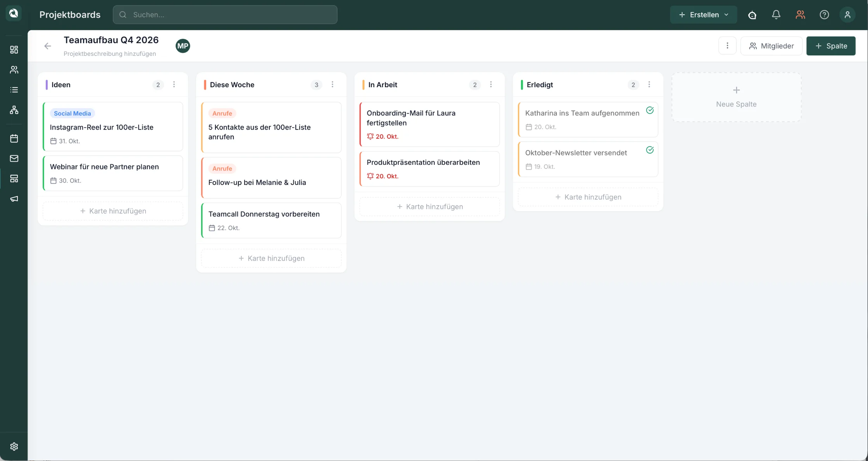Open the Instagram-Reel zur 100er-Liste card
The height and width of the screenshot is (461, 868).
coord(113,127)
